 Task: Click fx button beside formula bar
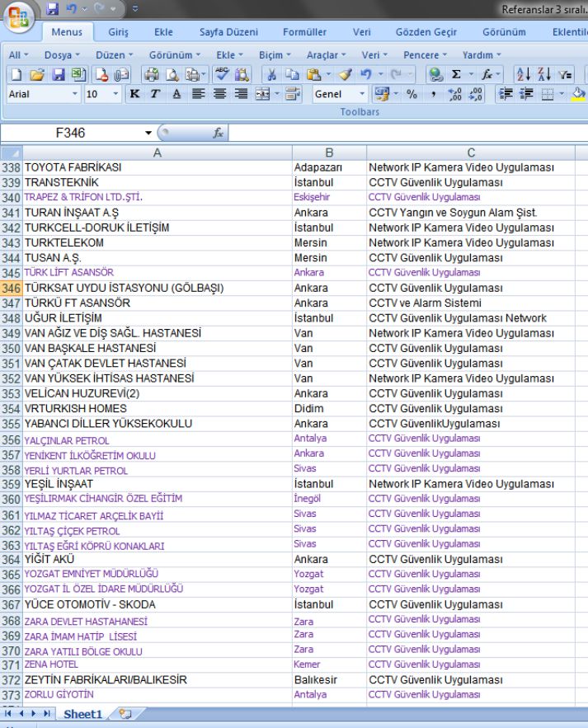[x=218, y=134]
